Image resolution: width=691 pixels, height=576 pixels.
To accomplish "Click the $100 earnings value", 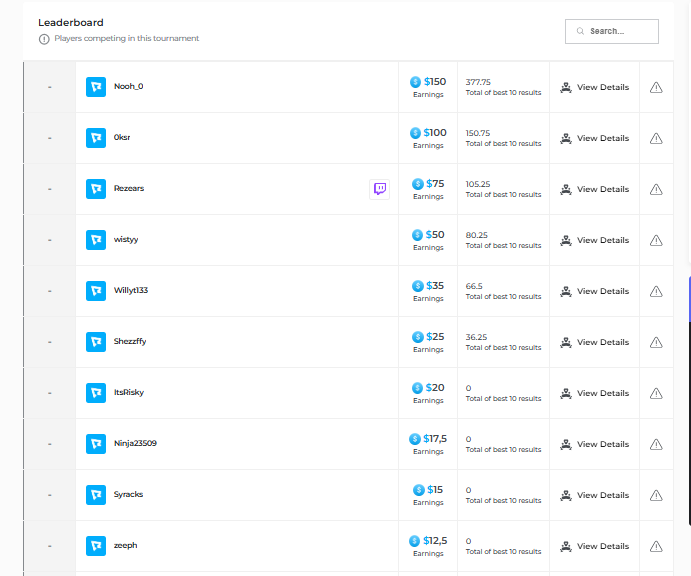I will pos(435,133).
